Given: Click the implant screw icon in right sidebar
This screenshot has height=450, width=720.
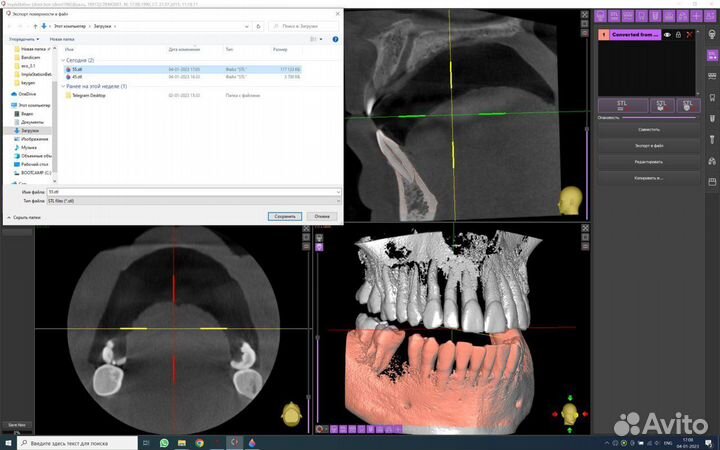Looking at the screenshot, I should click(710, 138).
